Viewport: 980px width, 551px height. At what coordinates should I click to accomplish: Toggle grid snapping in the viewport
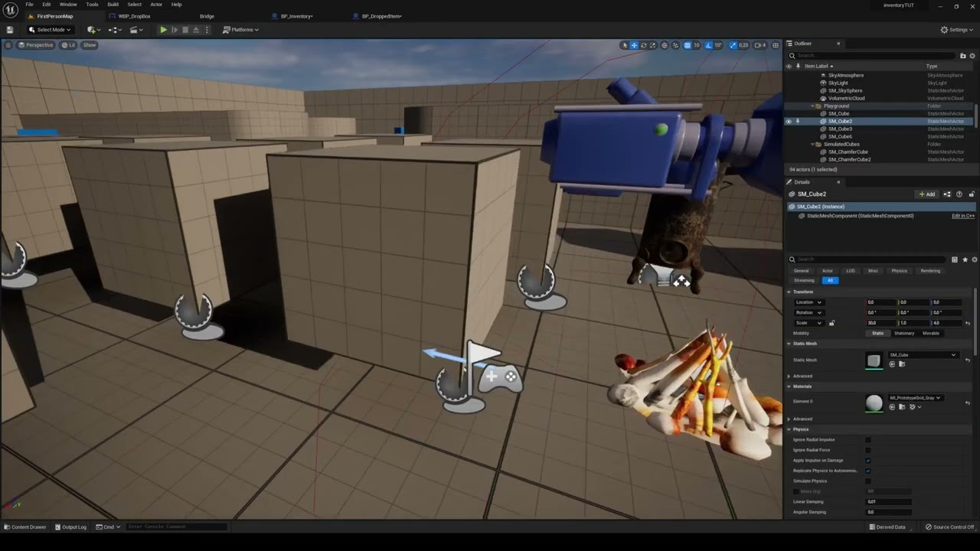pyautogui.click(x=688, y=45)
